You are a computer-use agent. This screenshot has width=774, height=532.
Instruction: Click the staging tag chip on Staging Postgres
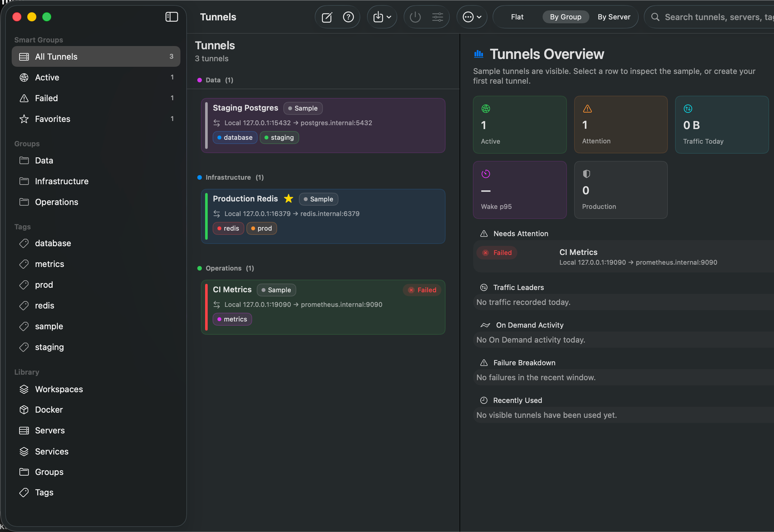point(280,138)
